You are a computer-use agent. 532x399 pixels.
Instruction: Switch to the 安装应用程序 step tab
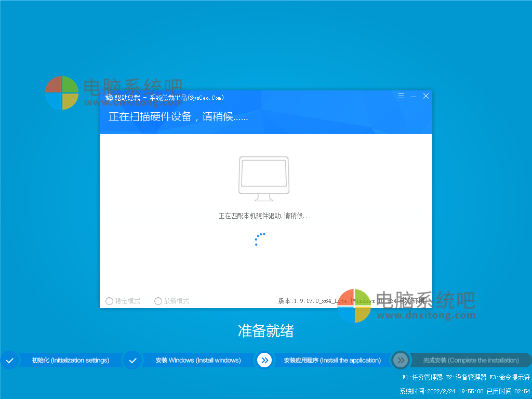click(332, 360)
